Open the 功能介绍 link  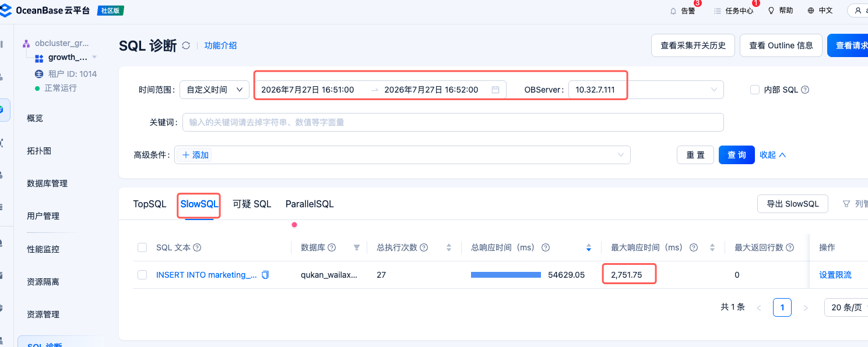[x=220, y=45]
